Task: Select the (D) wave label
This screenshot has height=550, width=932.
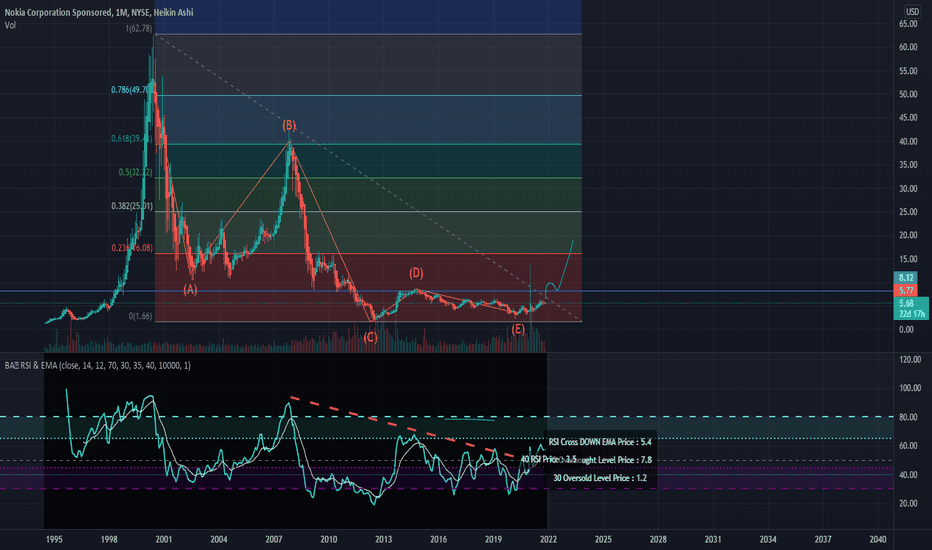Action: tap(416, 273)
